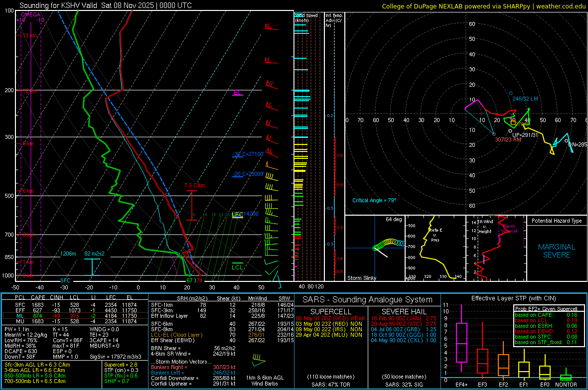This screenshot has height=390, width=588.
Task: Click the 15 km height marker
Action: pyautogui.click(x=29, y=36)
